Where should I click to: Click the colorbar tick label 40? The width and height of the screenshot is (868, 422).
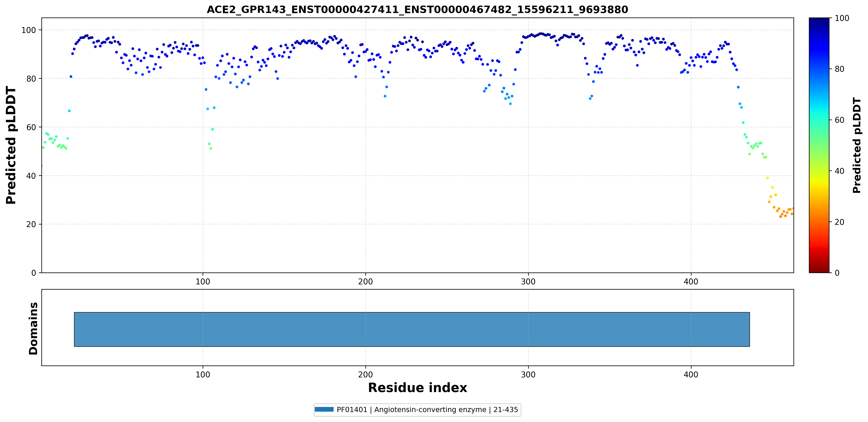pyautogui.click(x=839, y=171)
